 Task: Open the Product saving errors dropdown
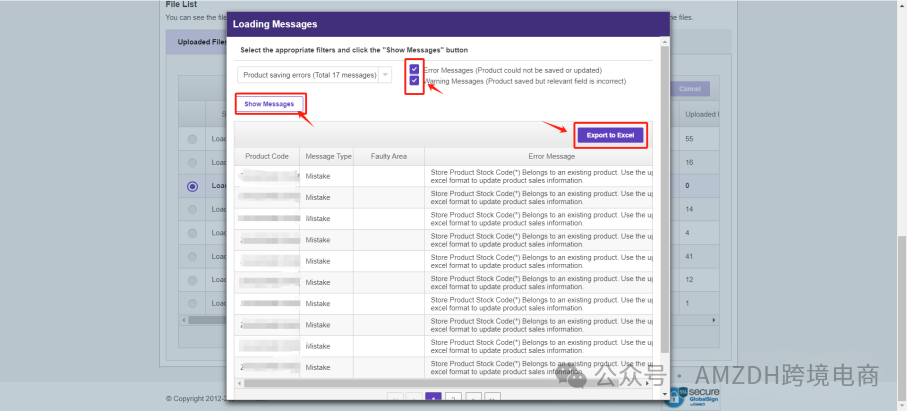[x=314, y=75]
